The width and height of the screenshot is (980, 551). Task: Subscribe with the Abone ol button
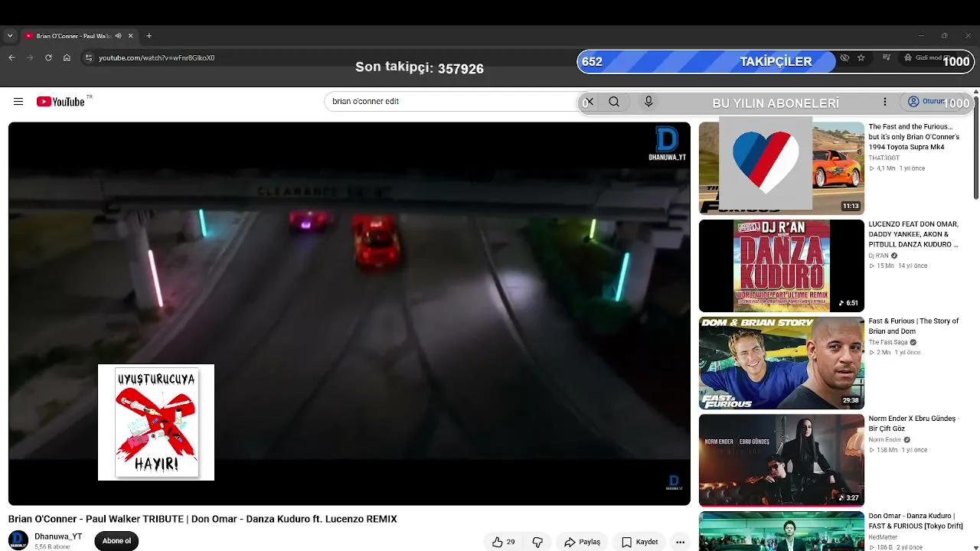[x=117, y=541]
